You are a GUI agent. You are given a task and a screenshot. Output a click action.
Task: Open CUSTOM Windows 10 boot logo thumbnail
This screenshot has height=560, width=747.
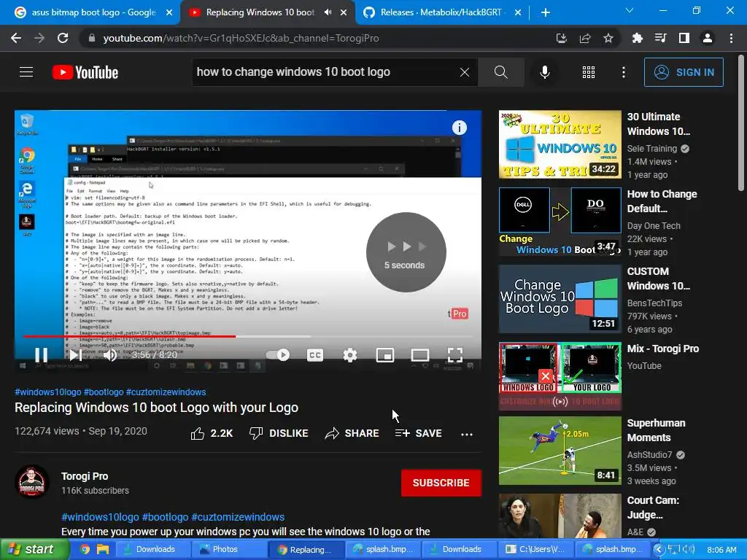click(x=560, y=298)
